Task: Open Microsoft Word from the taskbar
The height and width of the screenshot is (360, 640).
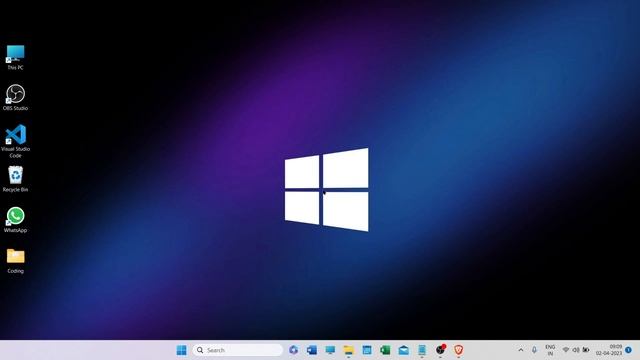Action: [312, 350]
